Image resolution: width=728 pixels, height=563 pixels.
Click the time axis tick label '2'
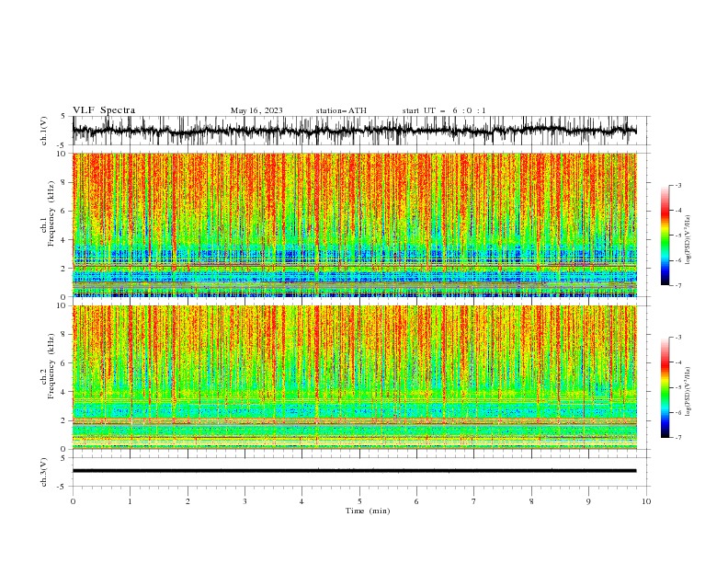(188, 501)
